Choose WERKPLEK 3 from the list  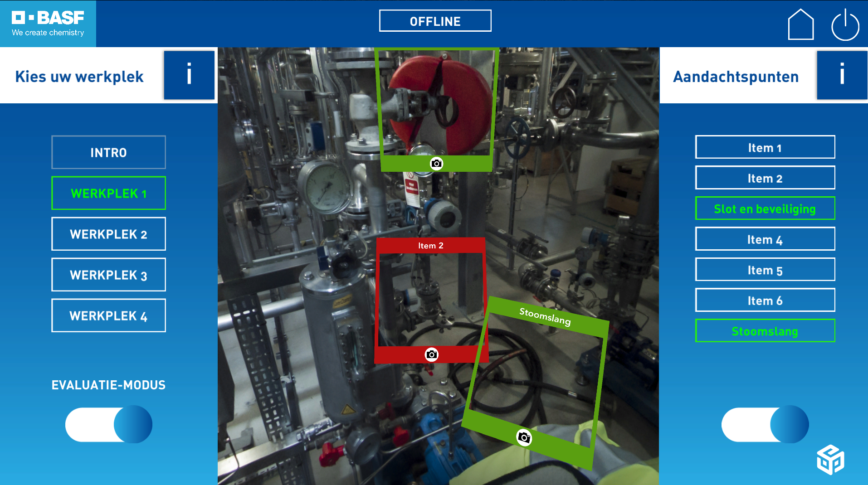(108, 275)
